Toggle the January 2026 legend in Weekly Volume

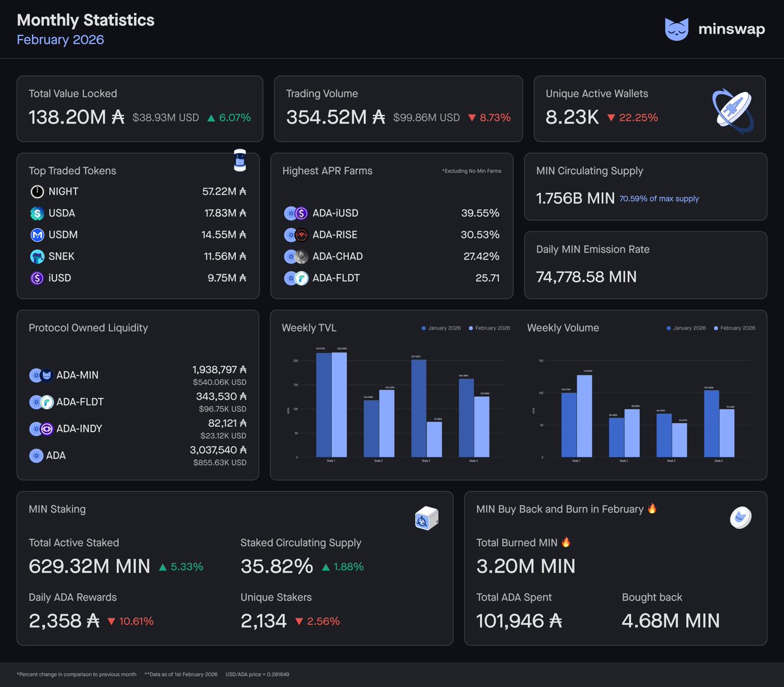(685, 328)
